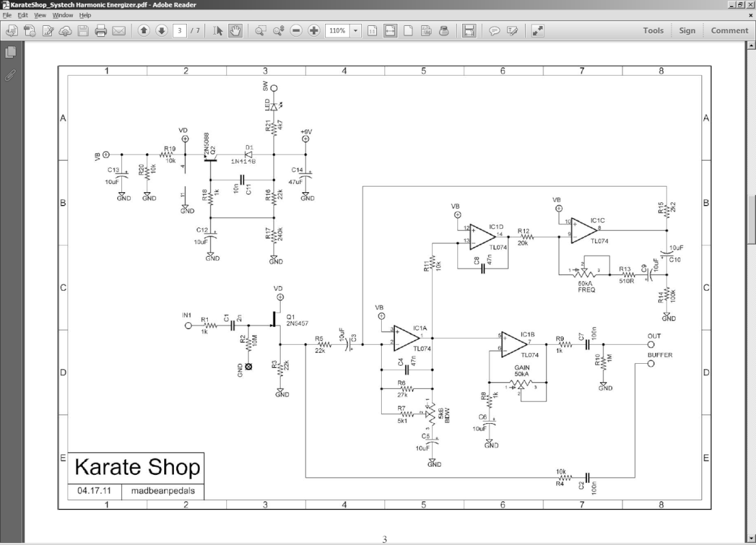Screen dimensions: 756x545
Task: Click the 'IC1B' op-amp label
Action: pyautogui.click(x=528, y=334)
